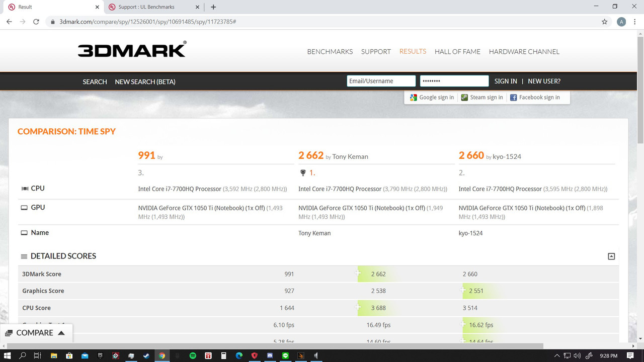Viewport: 644px width, 362px height.
Task: Open Task View on the taskbar
Action: (x=37, y=355)
